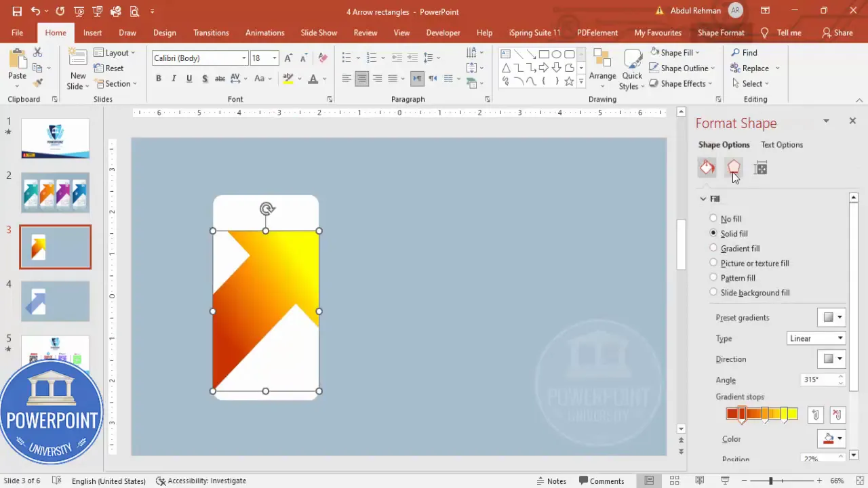Open the Notes pane from status bar
868x488 pixels.
click(x=551, y=481)
